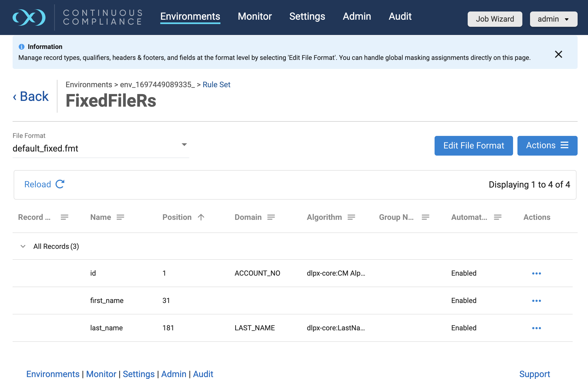The height and width of the screenshot is (379, 588).
Task: Collapse the All Records (3) group
Action: 23,246
